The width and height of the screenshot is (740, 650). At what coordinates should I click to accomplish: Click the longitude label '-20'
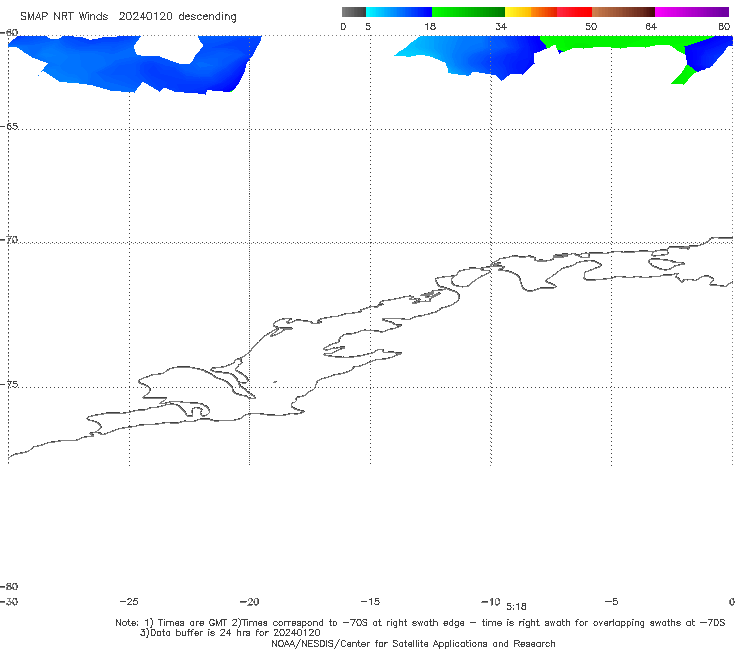pyautogui.click(x=249, y=601)
